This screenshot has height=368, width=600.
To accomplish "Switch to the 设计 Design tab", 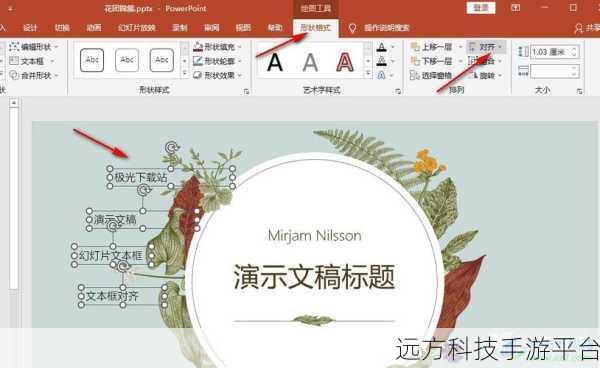I will (x=30, y=28).
